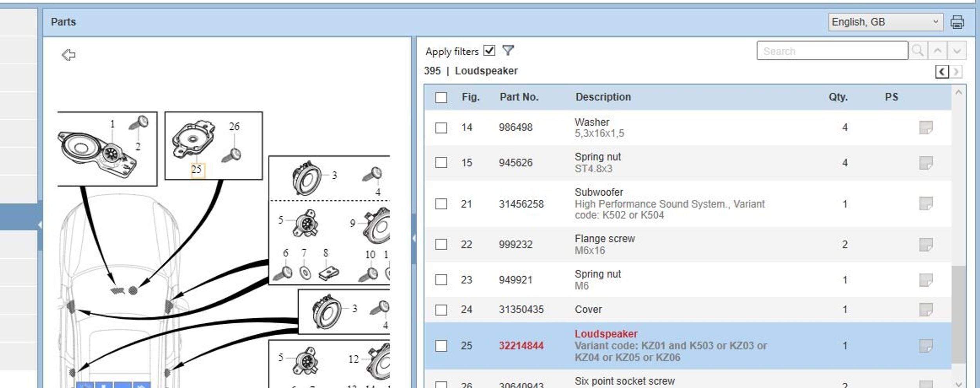Open the note icon for Cover row
Viewport: 980px width, 388px height.
click(926, 310)
